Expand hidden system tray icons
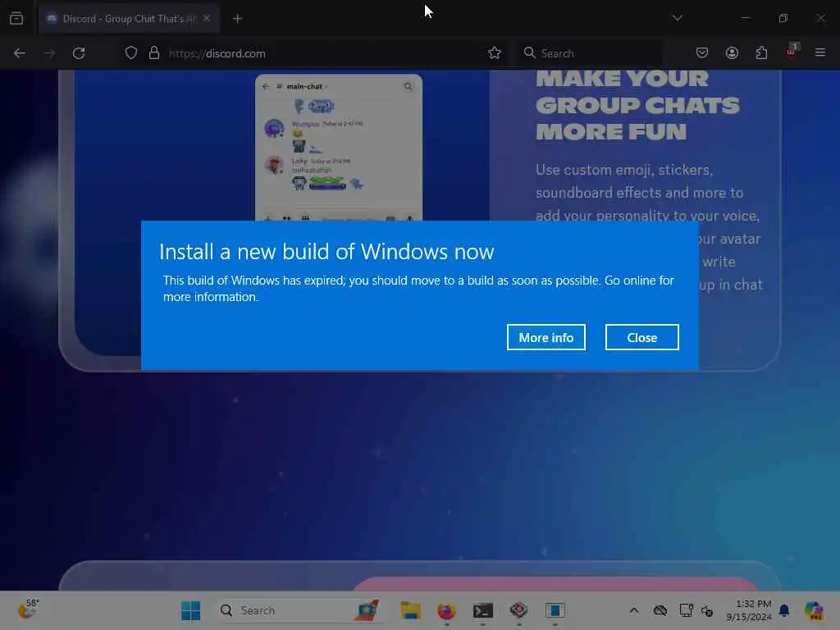 (634, 610)
